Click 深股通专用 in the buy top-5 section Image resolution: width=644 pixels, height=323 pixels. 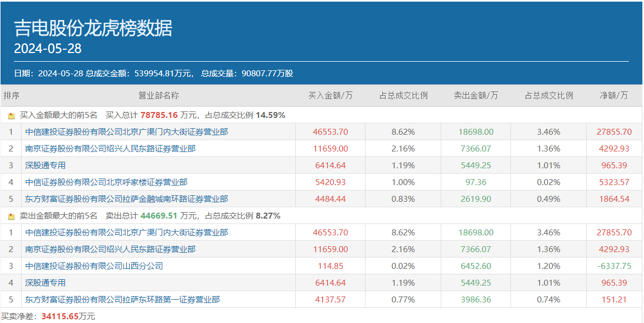[x=45, y=166]
